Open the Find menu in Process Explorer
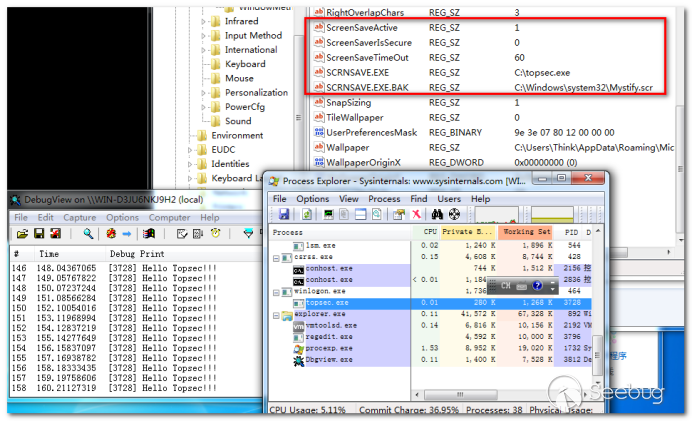 pyautogui.click(x=418, y=199)
